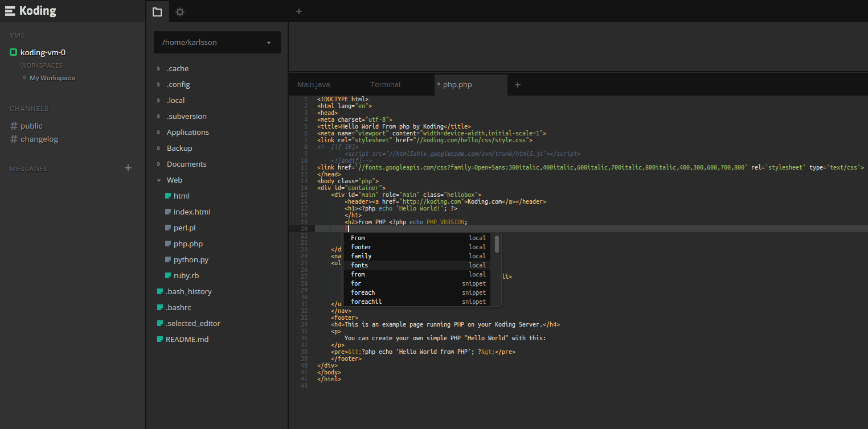Click the .bashrc file icon
This screenshot has height=429, width=868.
[160, 307]
